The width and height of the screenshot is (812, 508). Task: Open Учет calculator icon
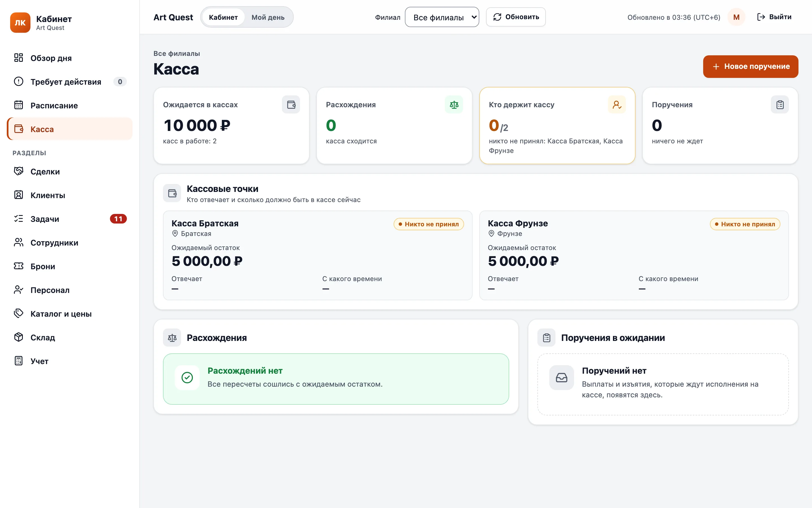pos(18,361)
